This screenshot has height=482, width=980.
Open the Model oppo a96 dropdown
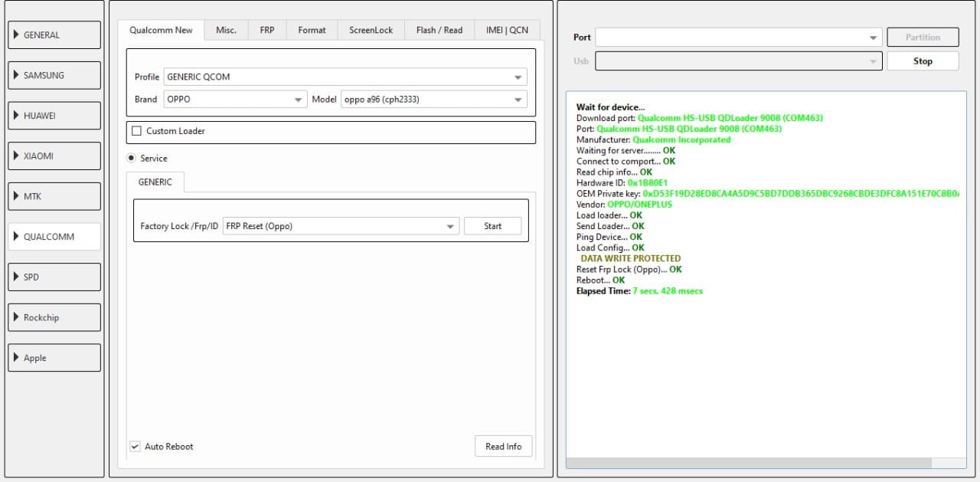[x=434, y=100]
